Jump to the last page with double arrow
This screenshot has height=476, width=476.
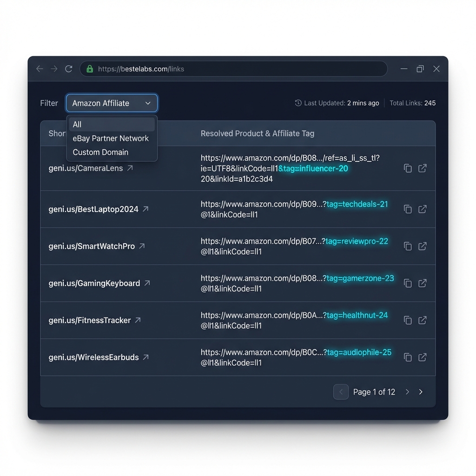421,392
